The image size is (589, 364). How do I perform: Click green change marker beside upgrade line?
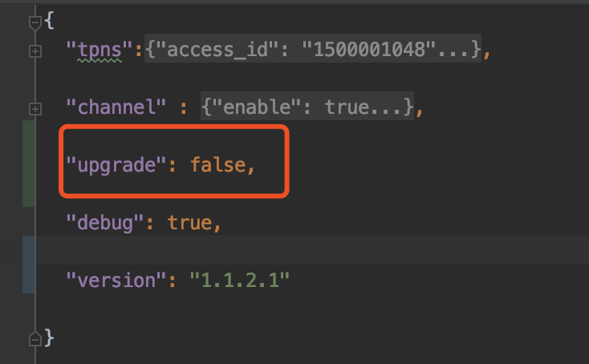(28, 164)
